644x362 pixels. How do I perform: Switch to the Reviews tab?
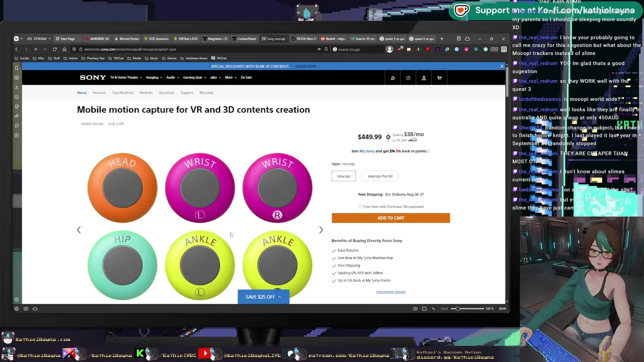146,93
